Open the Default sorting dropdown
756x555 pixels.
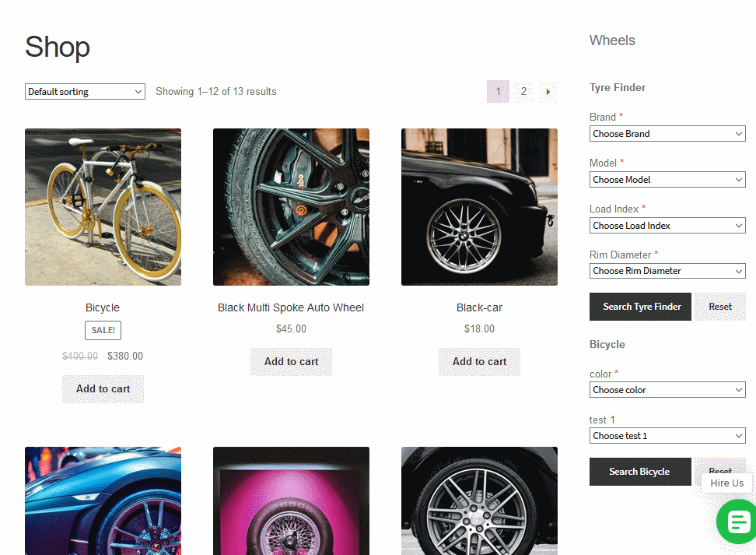pos(85,92)
